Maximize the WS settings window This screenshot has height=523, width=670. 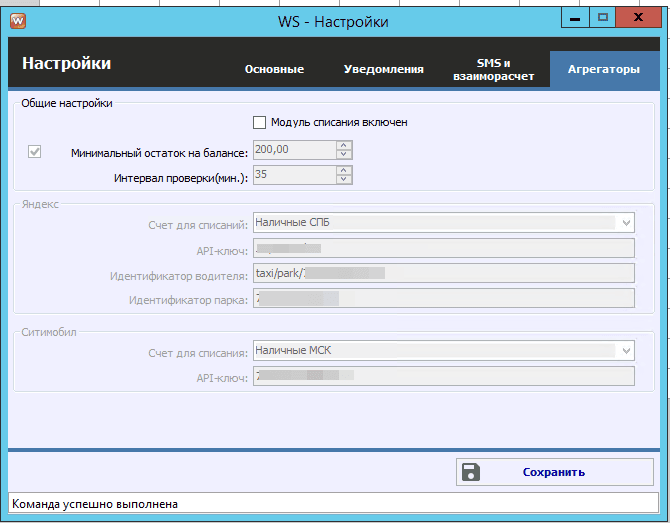(x=602, y=17)
